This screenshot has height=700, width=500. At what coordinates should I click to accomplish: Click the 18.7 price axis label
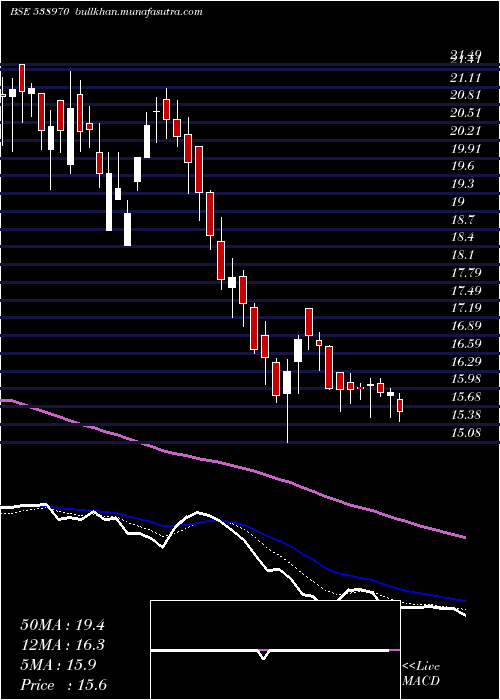[462, 220]
